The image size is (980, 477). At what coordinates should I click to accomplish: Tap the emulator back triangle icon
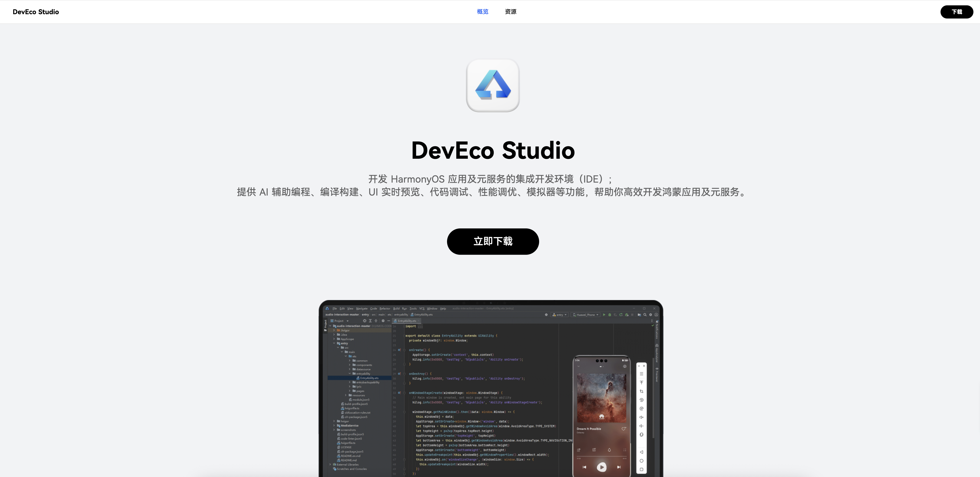(641, 452)
